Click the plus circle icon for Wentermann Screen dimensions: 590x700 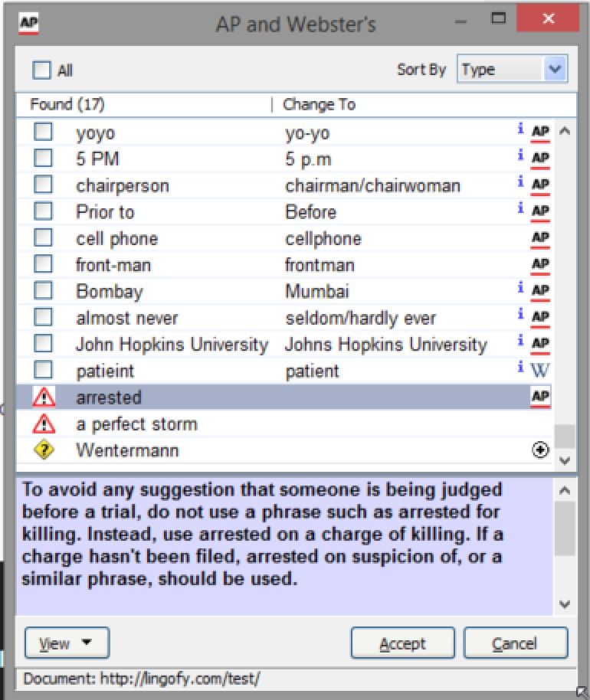540,450
